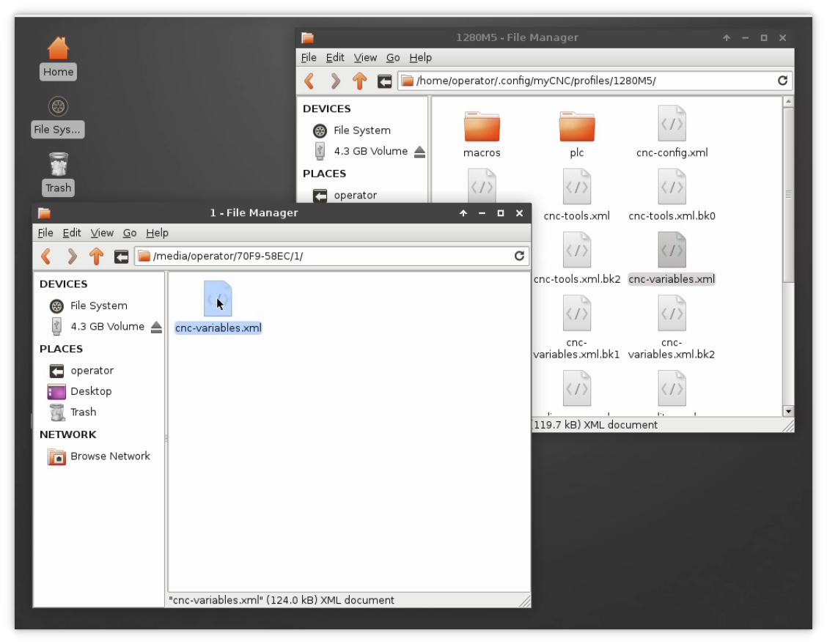Click back arrow in 1280M5 File Manager toolbar

pos(309,81)
